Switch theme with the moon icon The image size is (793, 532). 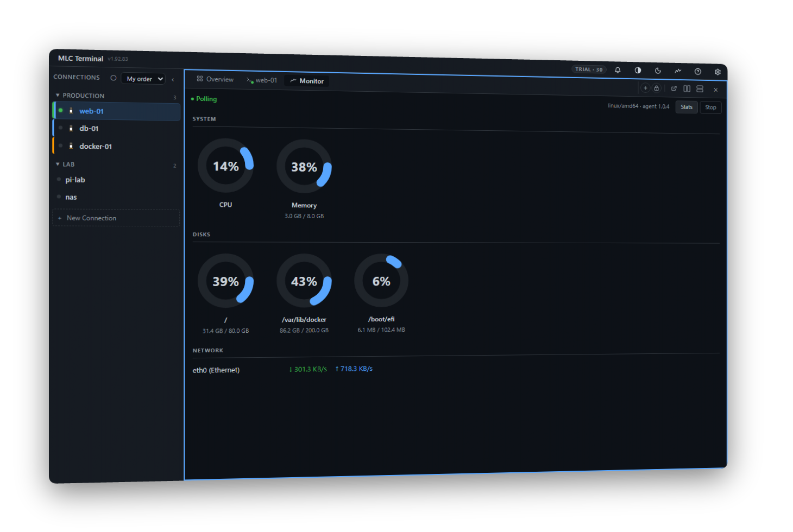(x=658, y=71)
